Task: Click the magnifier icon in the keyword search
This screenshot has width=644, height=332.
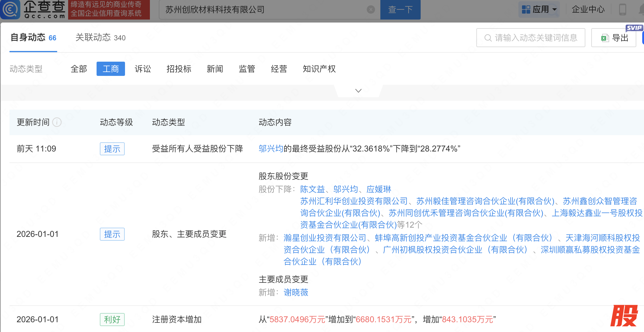Action: pos(488,38)
